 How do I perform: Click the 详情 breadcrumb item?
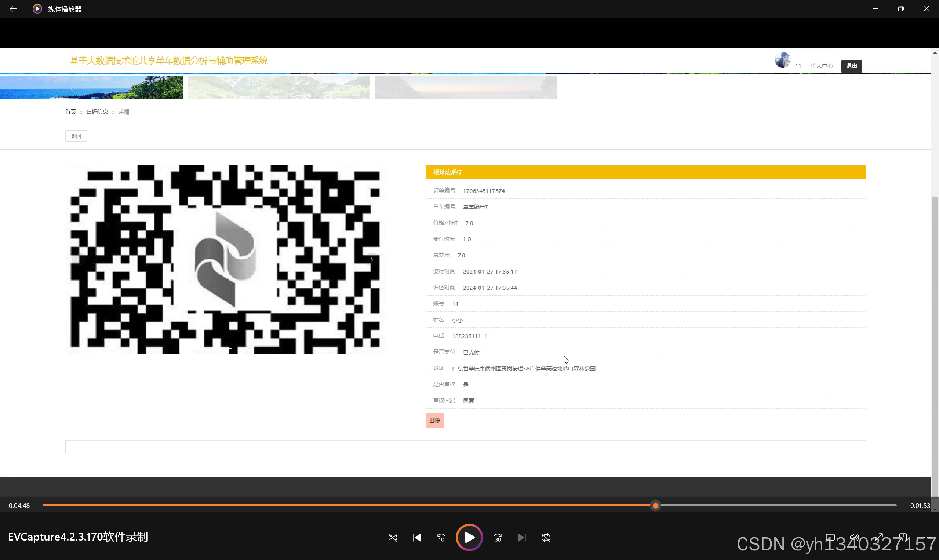click(x=123, y=112)
